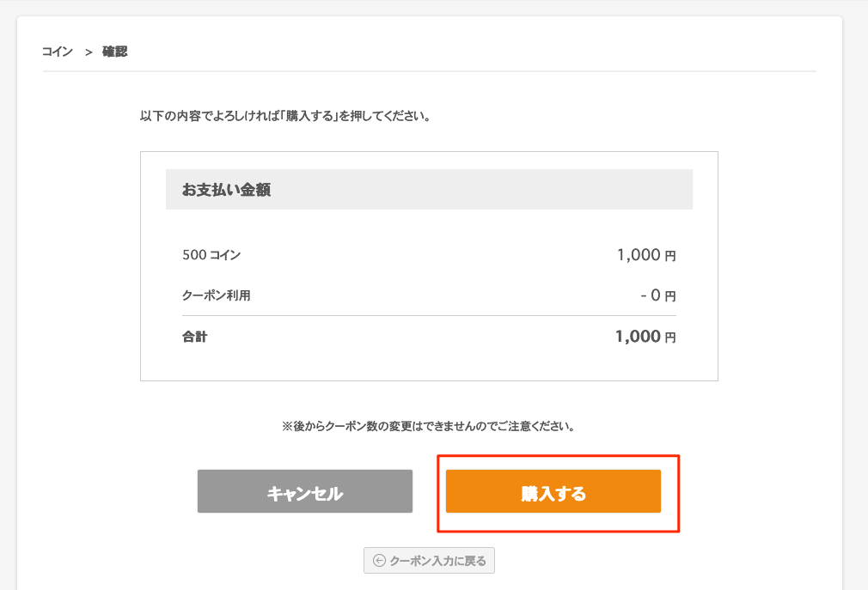The height and width of the screenshot is (590, 868).
Task: Click the horizontal rule under the breadcrumb
Action: click(x=429, y=70)
